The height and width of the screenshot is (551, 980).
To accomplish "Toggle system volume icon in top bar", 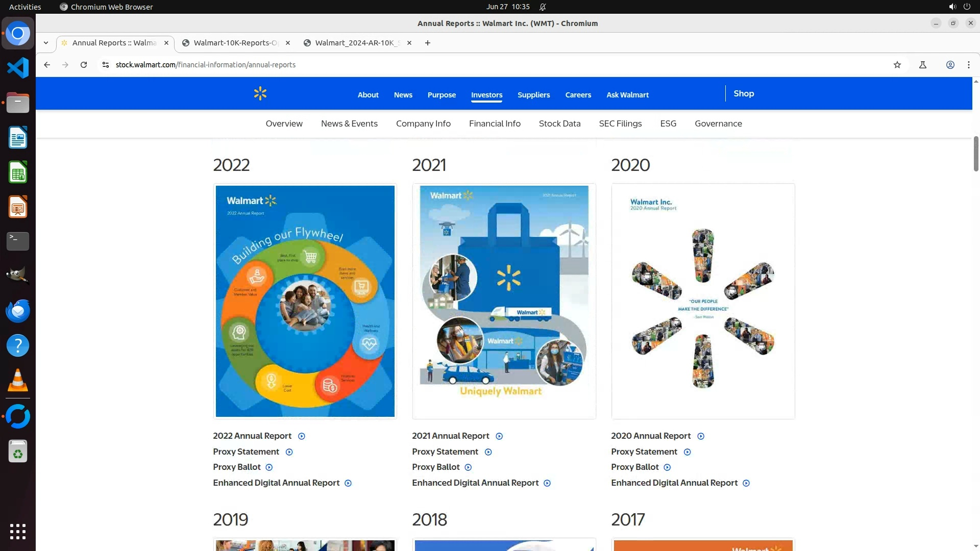I will click(952, 7).
